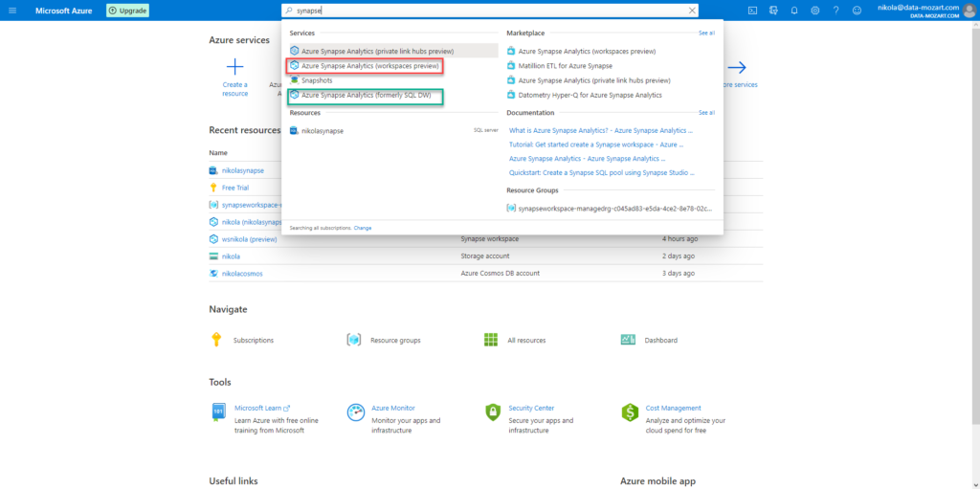Click Security Center shield icon
Image resolution: width=980 pixels, height=489 pixels.
point(493,412)
